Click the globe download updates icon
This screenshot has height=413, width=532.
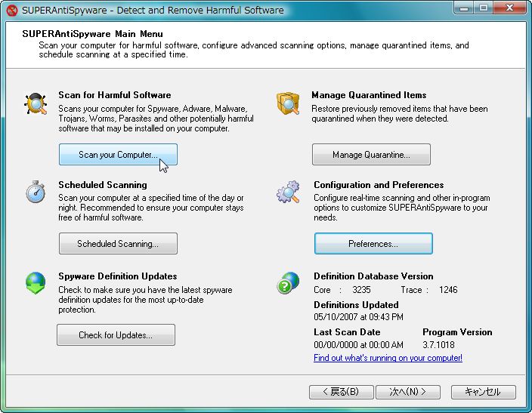tap(36, 283)
